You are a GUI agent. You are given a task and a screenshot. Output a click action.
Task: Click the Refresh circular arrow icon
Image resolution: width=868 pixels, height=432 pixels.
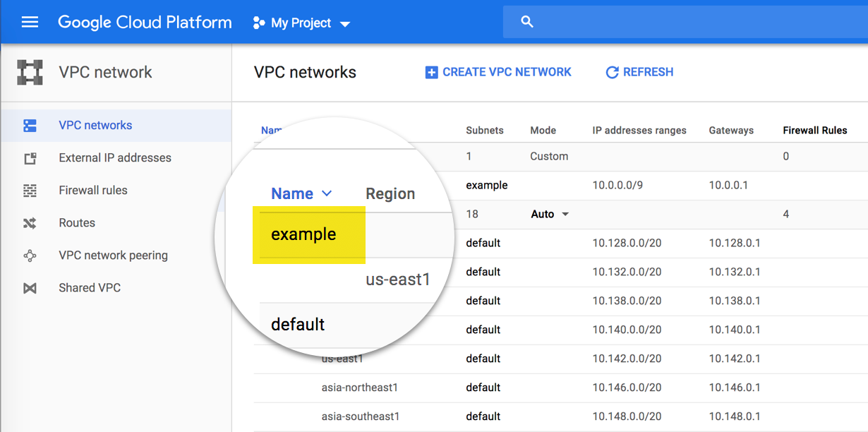611,71
